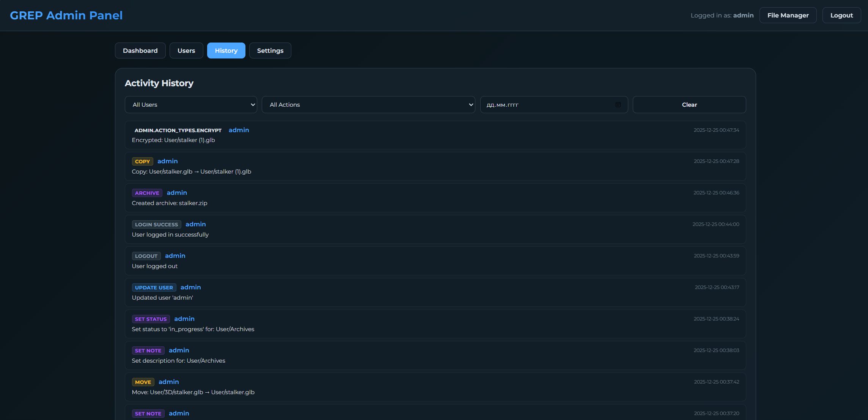Switch to the Dashboard tab
Image resolution: width=868 pixels, height=420 pixels.
(140, 51)
